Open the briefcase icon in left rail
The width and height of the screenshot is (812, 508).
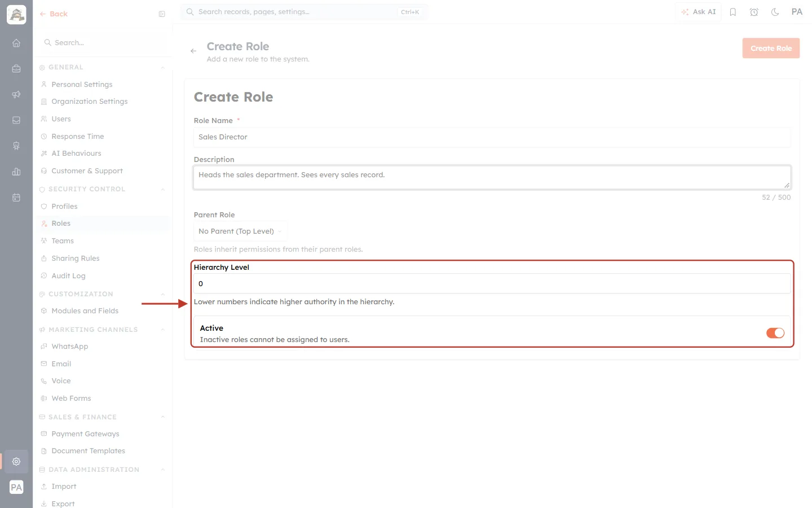click(16, 69)
